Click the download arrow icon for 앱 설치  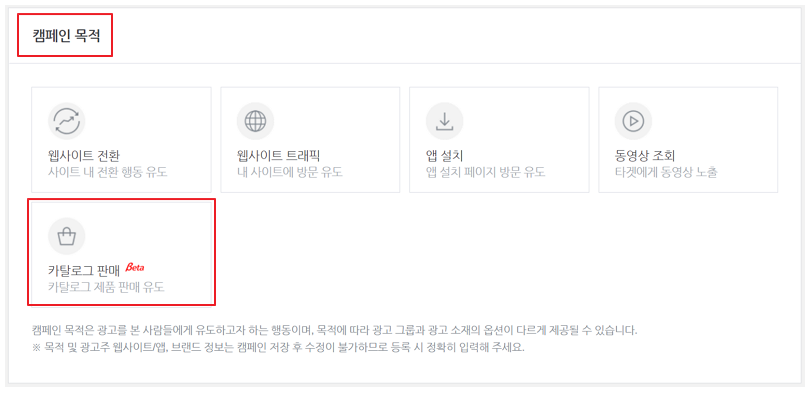[444, 121]
